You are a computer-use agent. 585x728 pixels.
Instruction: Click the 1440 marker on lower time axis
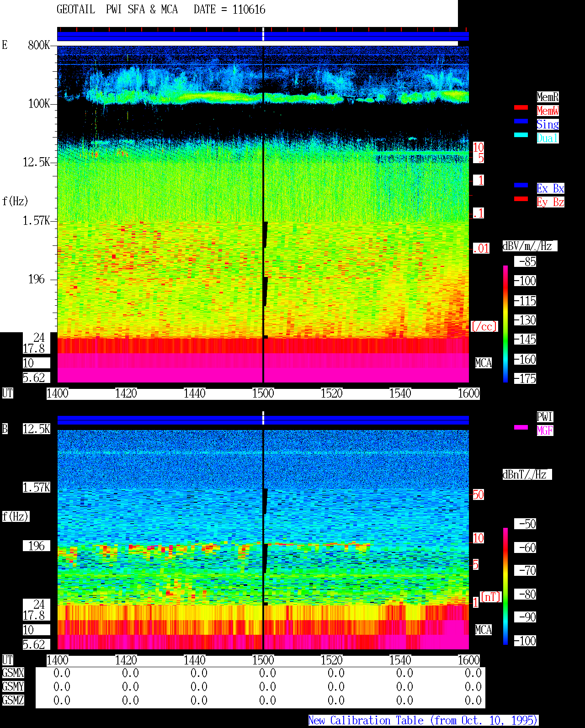(x=195, y=660)
